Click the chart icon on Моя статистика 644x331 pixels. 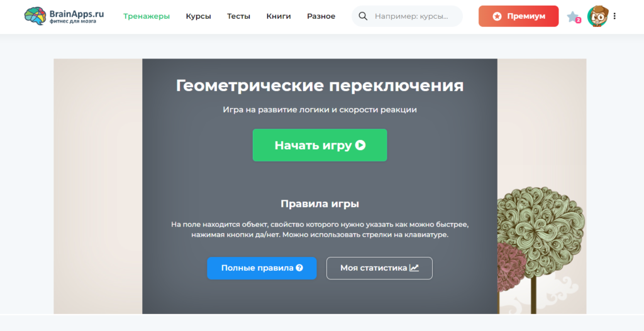point(414,268)
